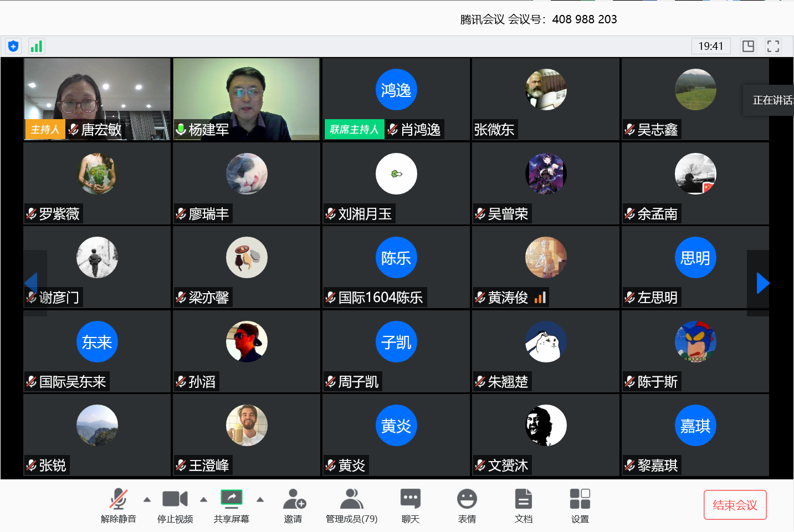Image resolution: width=794 pixels, height=532 pixels.
Task: Open the documents panel
Action: point(523,505)
